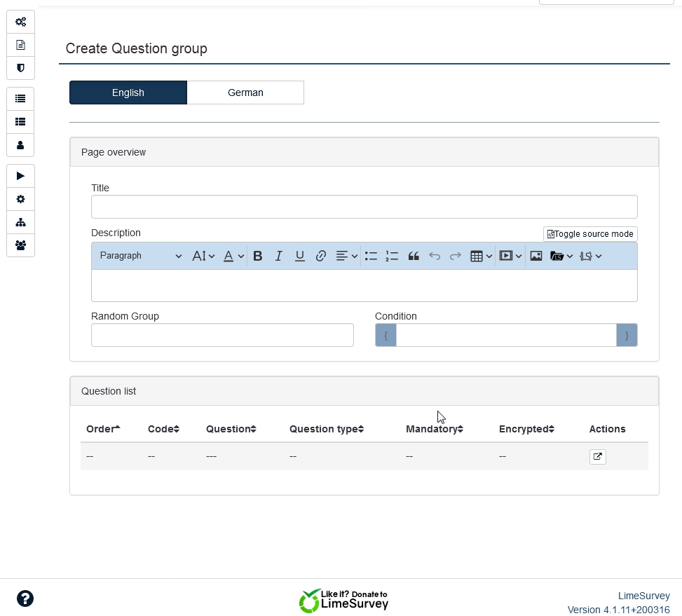Expand the insert table dropdown
The width and height of the screenshot is (682, 616).
481,256
